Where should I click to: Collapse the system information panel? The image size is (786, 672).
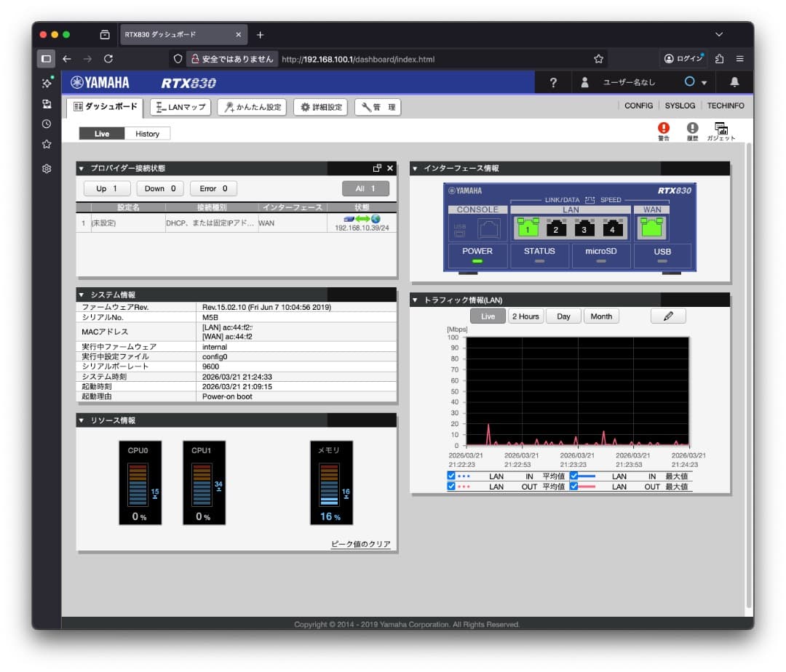point(82,295)
